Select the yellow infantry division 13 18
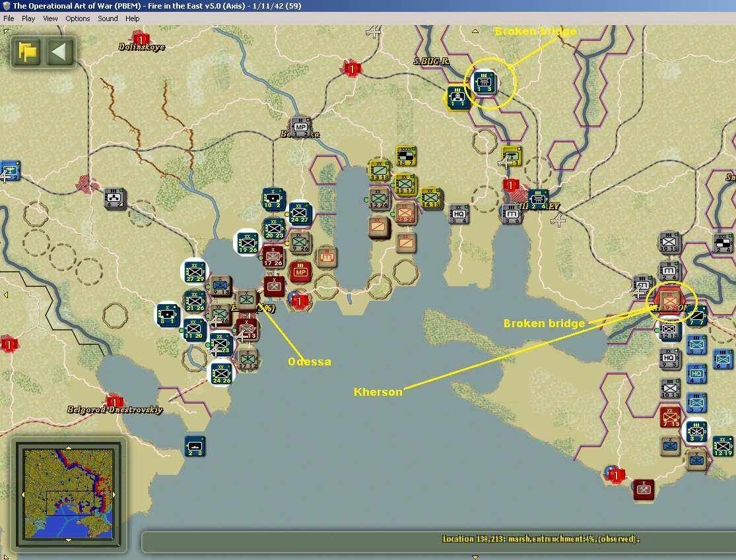 pyautogui.click(x=380, y=171)
